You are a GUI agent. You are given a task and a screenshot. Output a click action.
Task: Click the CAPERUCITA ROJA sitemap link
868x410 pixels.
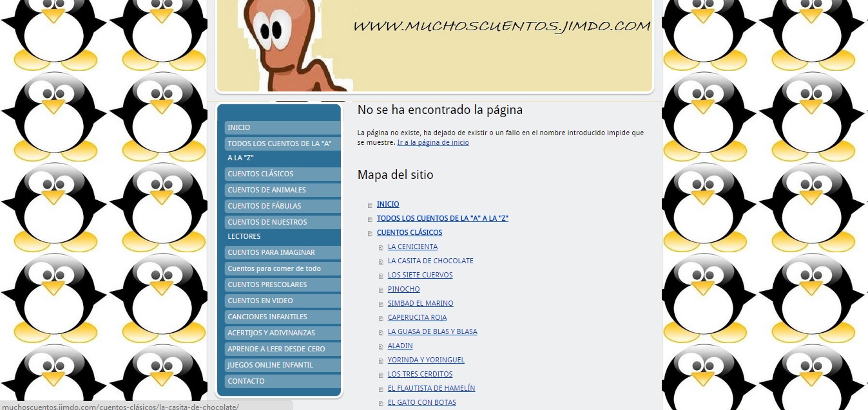[417, 318]
